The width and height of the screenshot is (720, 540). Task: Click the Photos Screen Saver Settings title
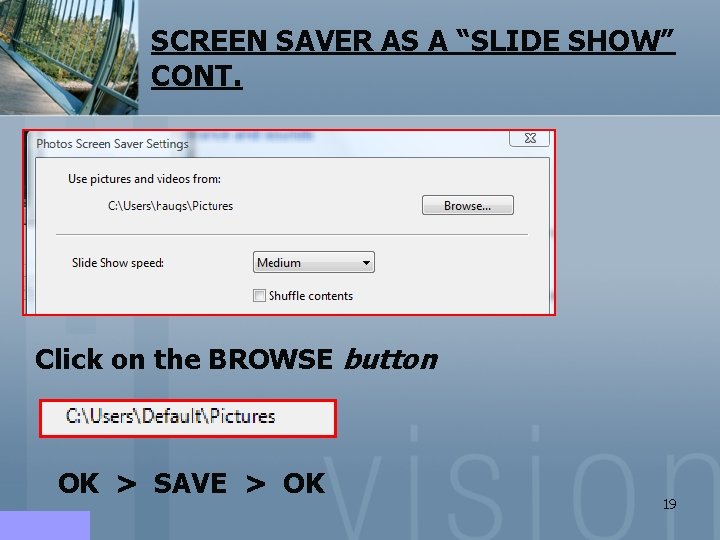pos(112,144)
